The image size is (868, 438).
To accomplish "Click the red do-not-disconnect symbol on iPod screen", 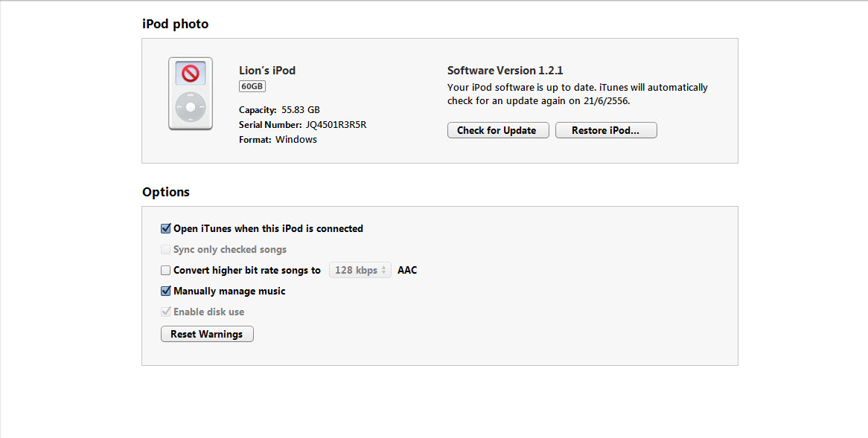I will pyautogui.click(x=191, y=74).
